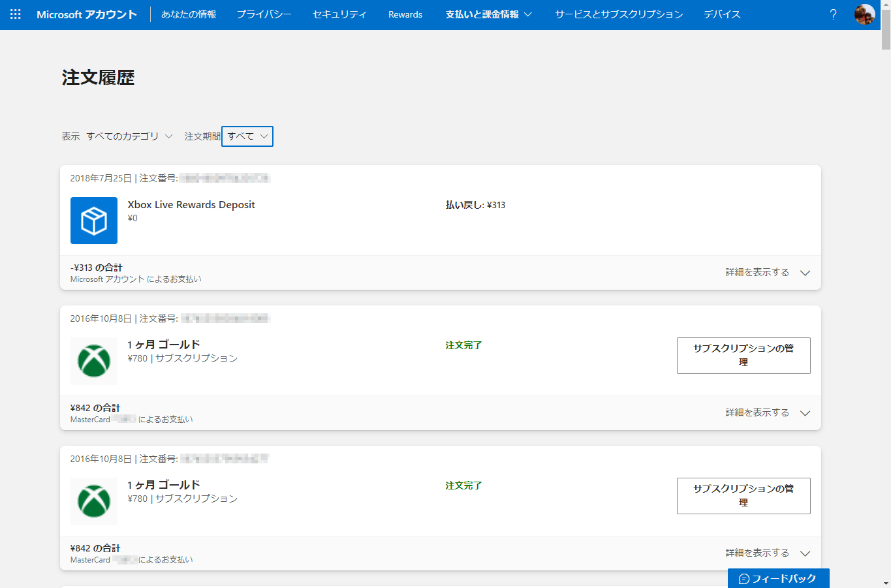The height and width of the screenshot is (588, 891).
Task: Click the Xbox Live Rewards Deposit box icon
Action: pos(94,221)
